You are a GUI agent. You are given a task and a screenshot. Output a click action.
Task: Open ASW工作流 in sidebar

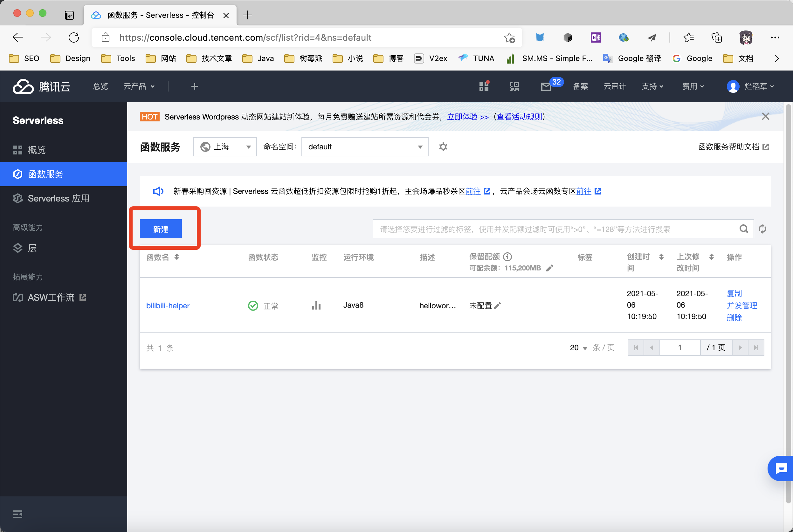pyautogui.click(x=64, y=297)
